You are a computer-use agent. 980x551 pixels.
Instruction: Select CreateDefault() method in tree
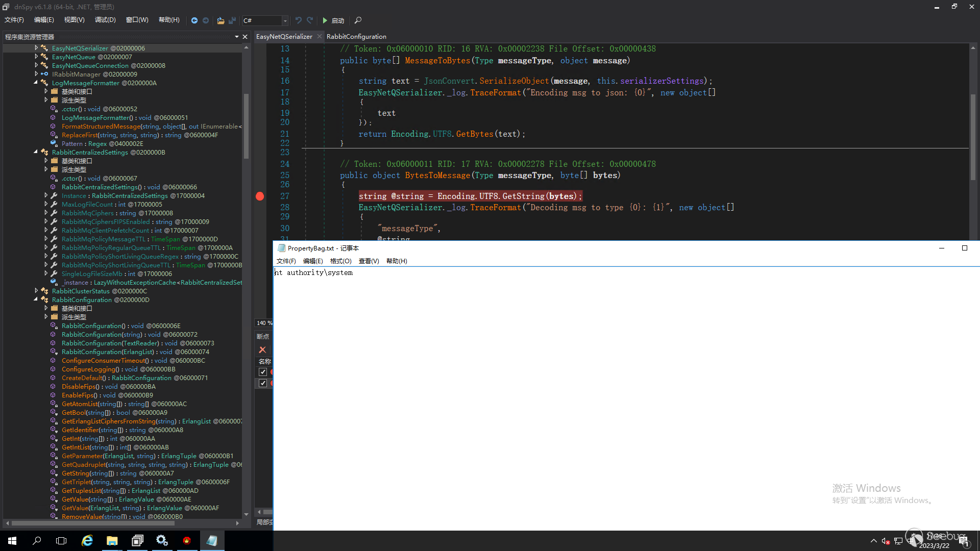pyautogui.click(x=135, y=378)
